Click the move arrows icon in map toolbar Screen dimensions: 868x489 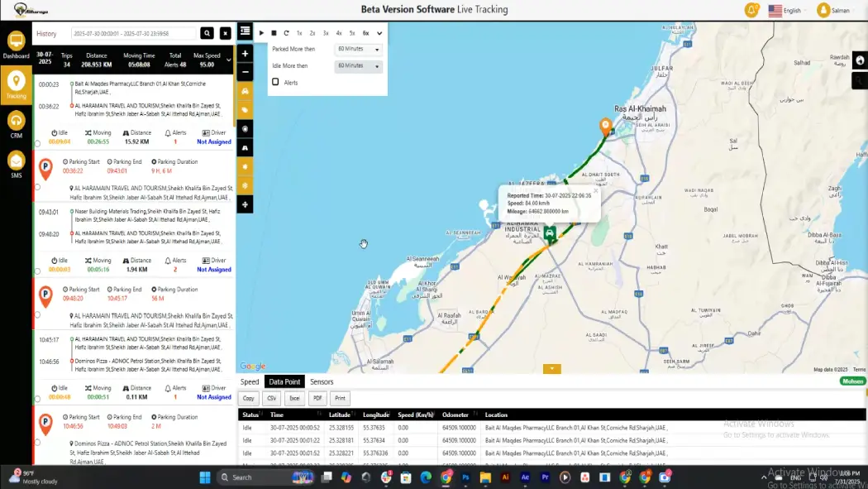click(245, 204)
